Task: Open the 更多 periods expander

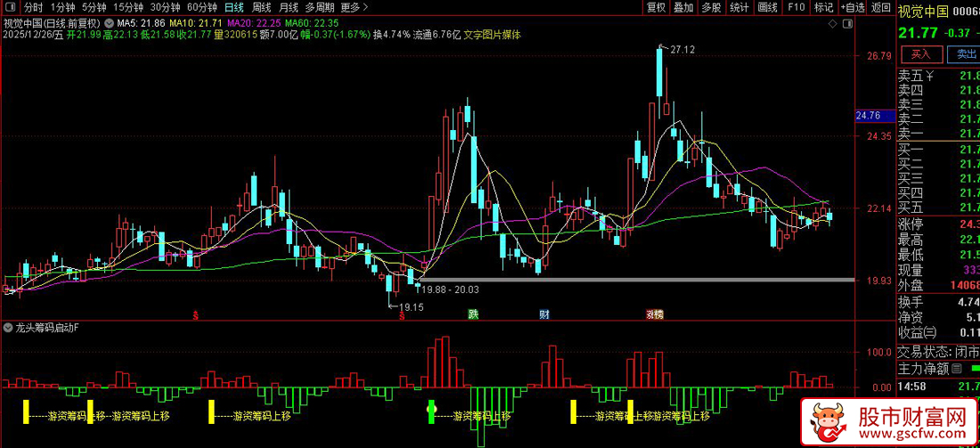Action: coord(355,7)
